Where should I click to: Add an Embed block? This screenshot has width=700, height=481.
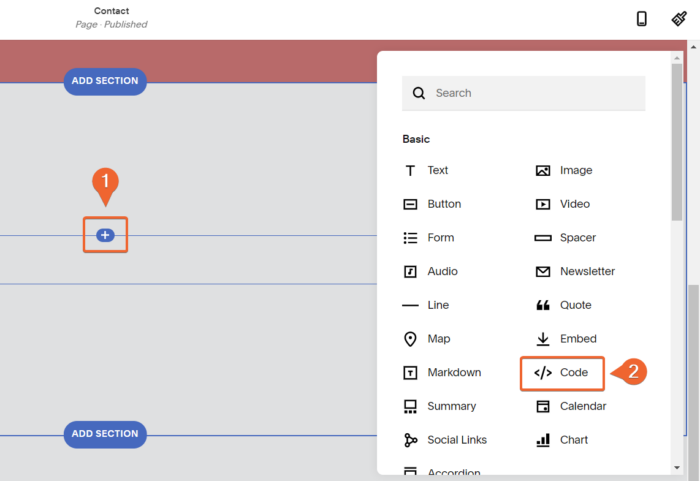click(x=565, y=339)
